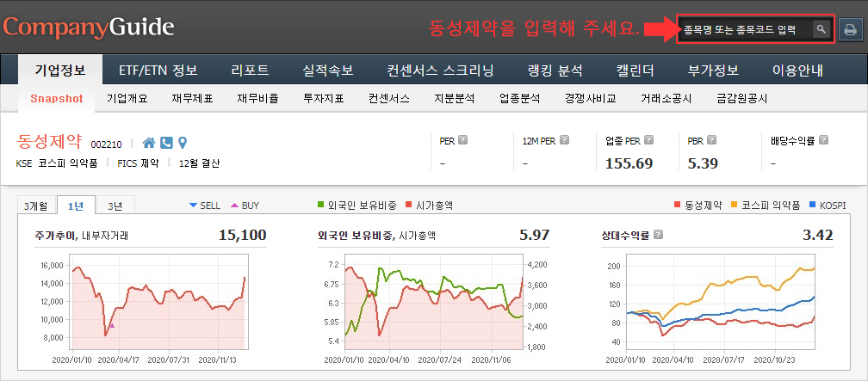Click the PBR value 5.39
This screenshot has height=381, width=868.
(x=703, y=163)
